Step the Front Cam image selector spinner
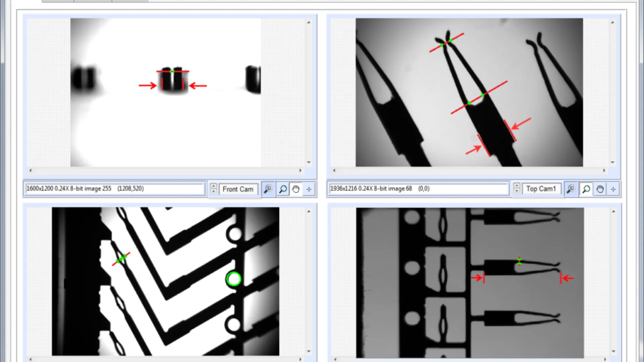The image size is (644, 362). click(x=213, y=188)
